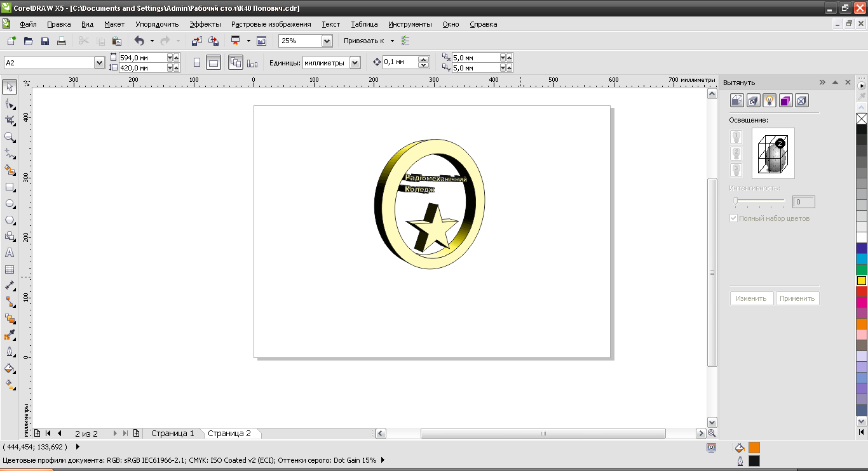Select the Connector tool
The image size is (868, 471).
pyautogui.click(x=10, y=302)
